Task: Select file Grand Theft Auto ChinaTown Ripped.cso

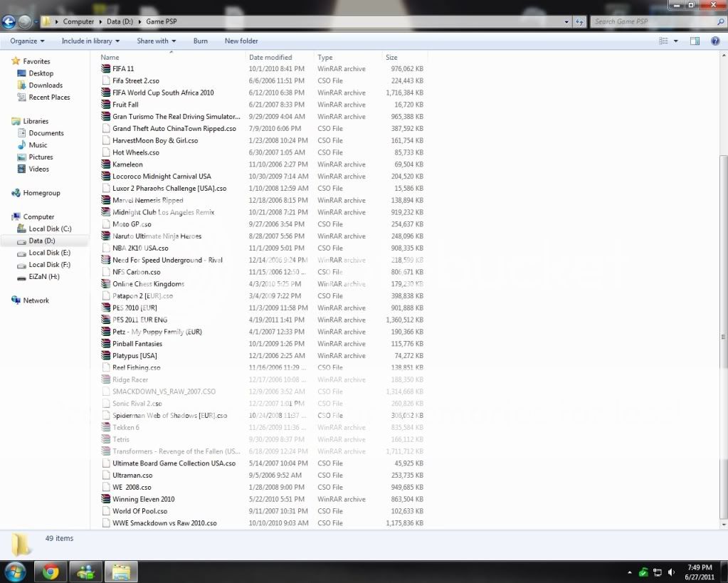Action: (174, 128)
